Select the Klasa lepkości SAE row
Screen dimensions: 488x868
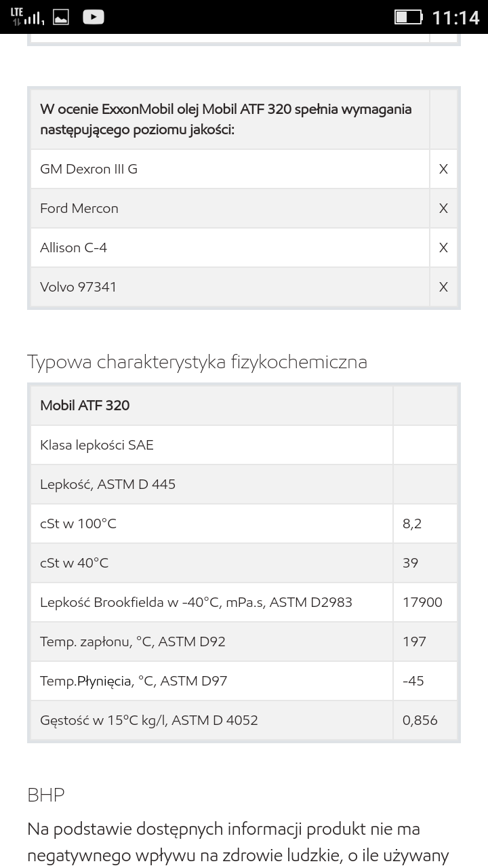tap(244, 445)
